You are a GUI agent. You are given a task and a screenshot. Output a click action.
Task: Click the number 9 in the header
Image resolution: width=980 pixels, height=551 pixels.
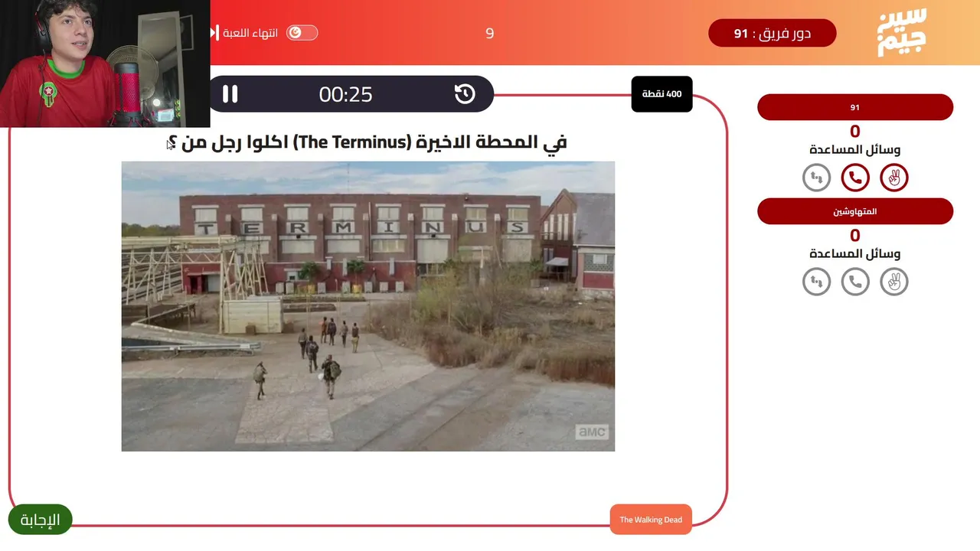point(490,34)
